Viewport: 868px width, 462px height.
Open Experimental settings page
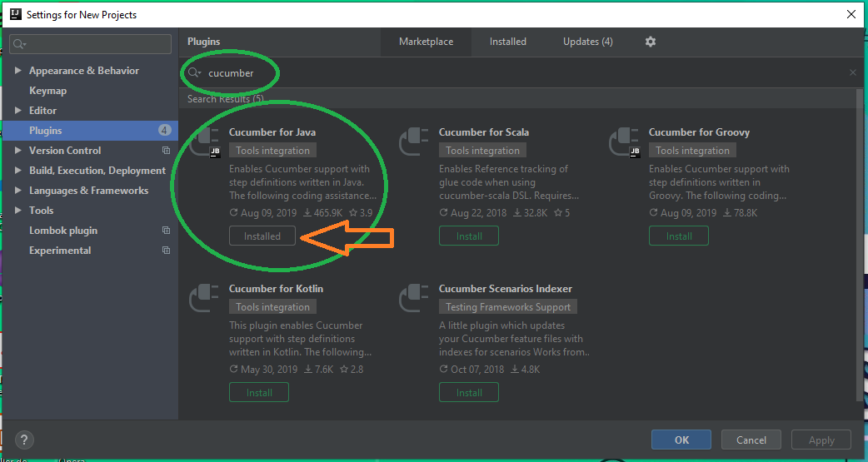click(x=60, y=250)
